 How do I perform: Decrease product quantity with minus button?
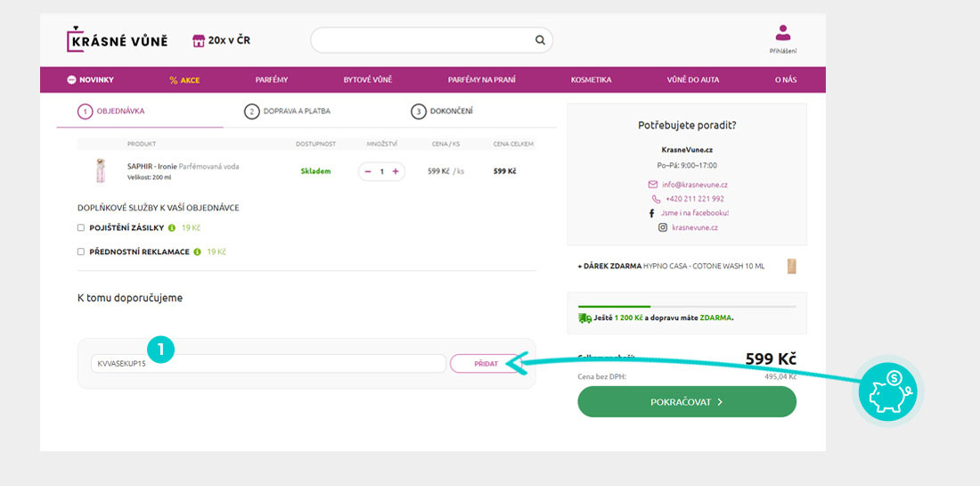pos(369,171)
